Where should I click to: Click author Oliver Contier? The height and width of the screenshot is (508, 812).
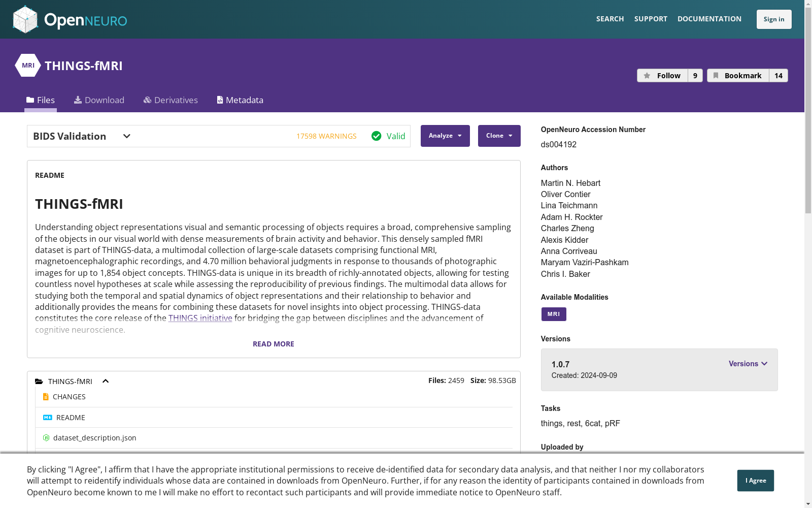(x=566, y=195)
